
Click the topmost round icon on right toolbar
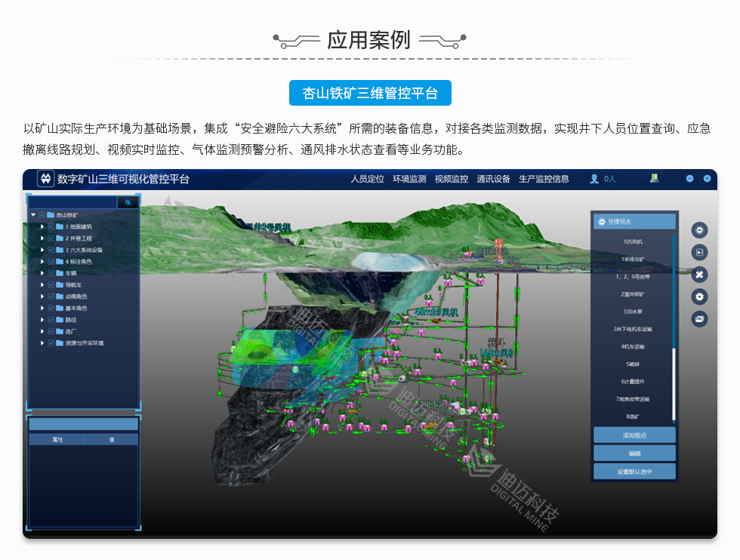click(x=700, y=230)
